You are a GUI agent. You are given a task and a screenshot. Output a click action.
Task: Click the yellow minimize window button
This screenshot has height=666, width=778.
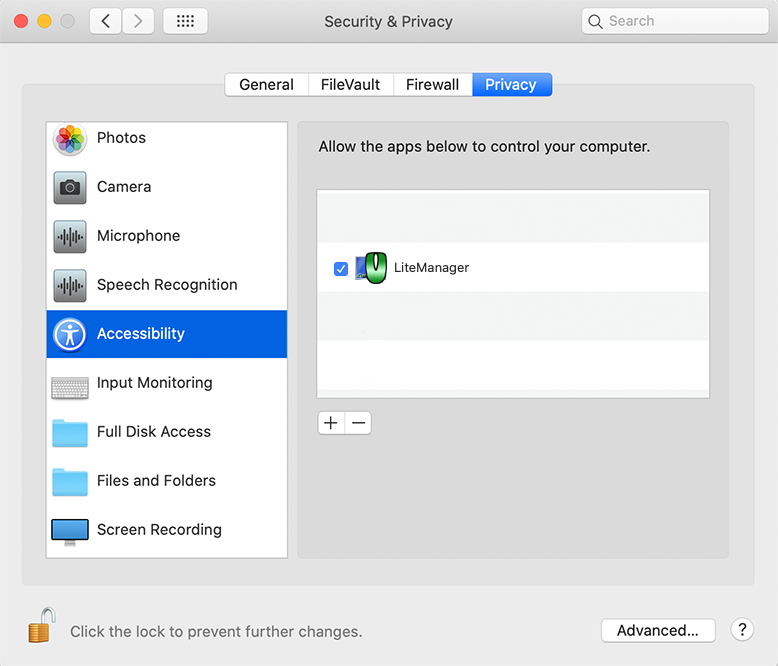[x=44, y=21]
